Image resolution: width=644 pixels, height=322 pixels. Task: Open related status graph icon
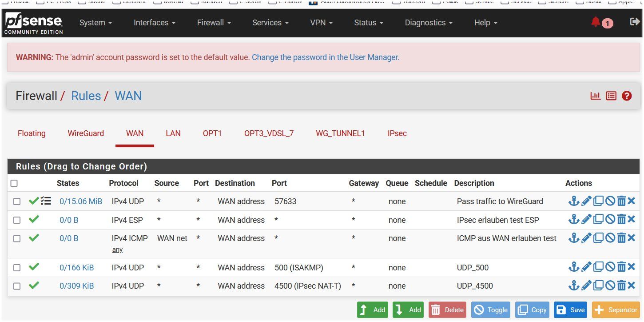[x=595, y=96]
